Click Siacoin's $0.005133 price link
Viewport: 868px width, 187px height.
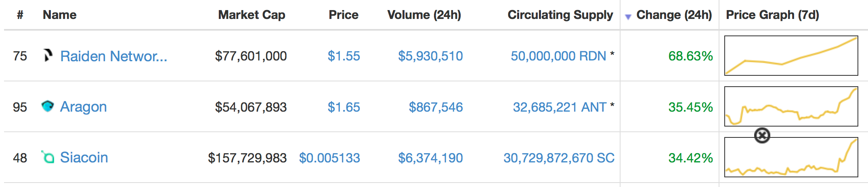tap(329, 158)
